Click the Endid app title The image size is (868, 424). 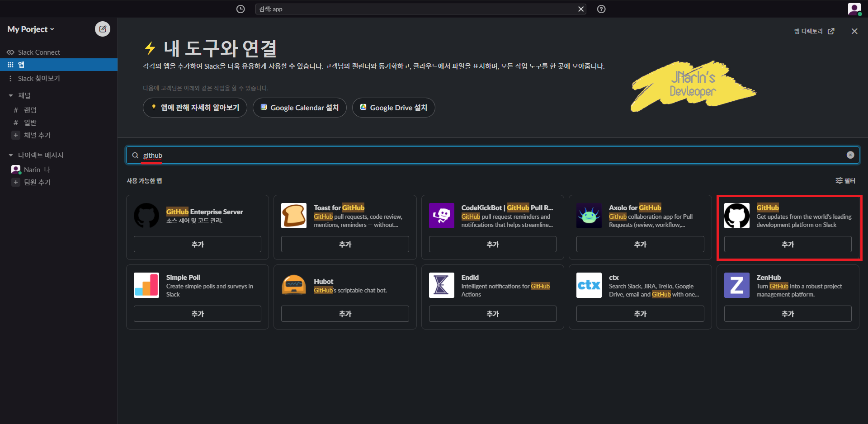pyautogui.click(x=470, y=278)
